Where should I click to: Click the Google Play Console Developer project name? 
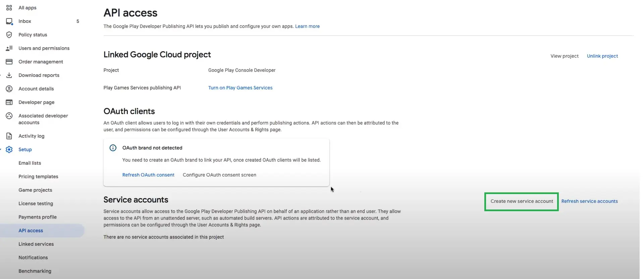[x=242, y=70]
